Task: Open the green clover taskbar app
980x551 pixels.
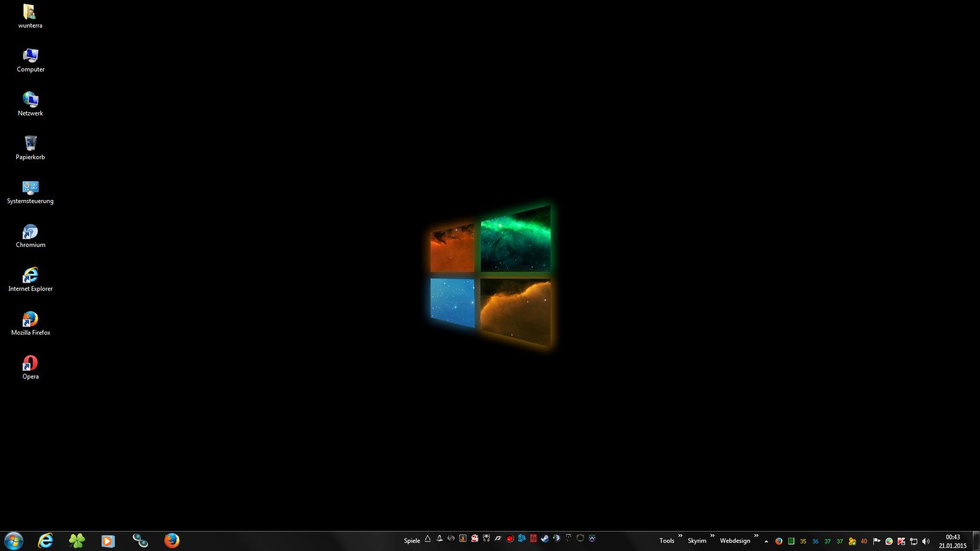Action: (x=77, y=541)
